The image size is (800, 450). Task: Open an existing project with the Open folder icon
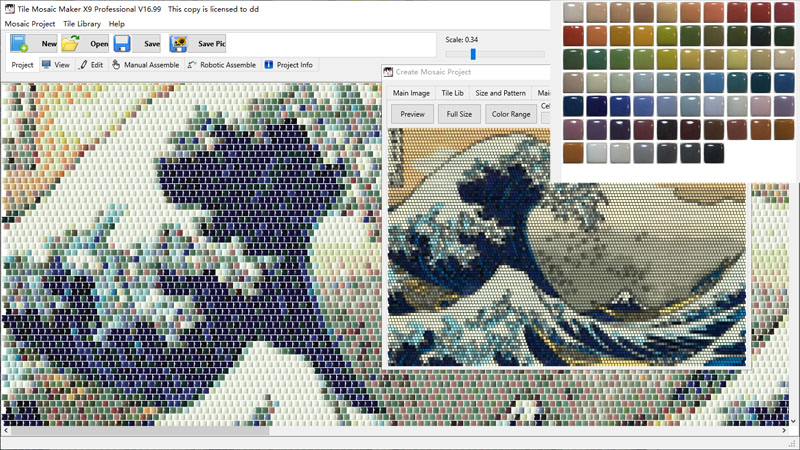[x=70, y=44]
